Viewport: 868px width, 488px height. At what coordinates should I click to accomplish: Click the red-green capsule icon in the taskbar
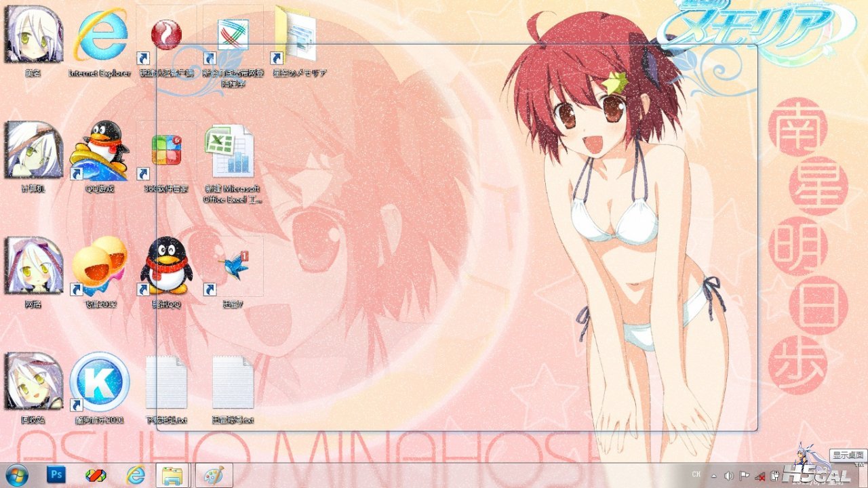tap(96, 475)
